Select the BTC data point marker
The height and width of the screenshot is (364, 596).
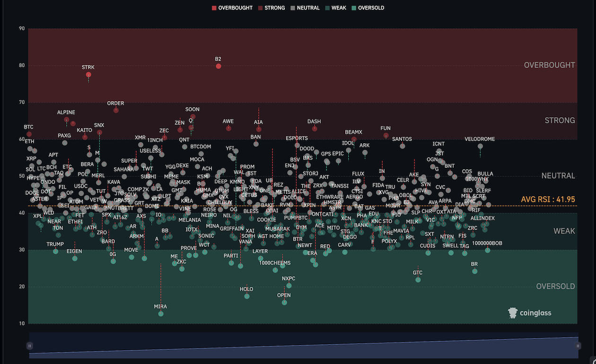[x=28, y=133]
